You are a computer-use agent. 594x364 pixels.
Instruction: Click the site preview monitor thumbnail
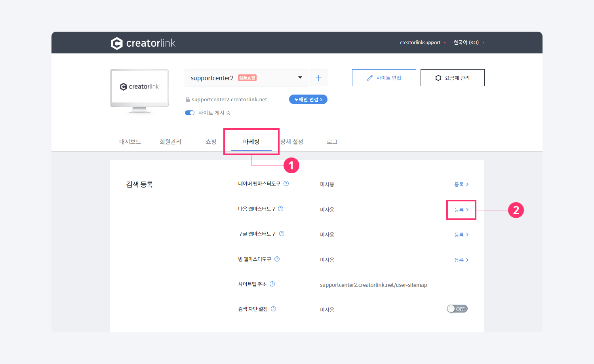[139, 90]
